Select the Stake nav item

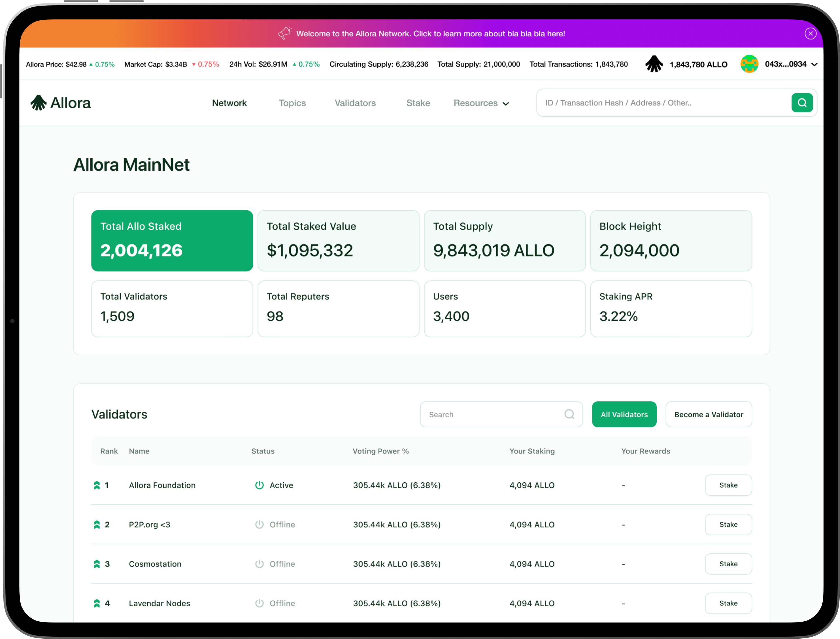coord(418,103)
